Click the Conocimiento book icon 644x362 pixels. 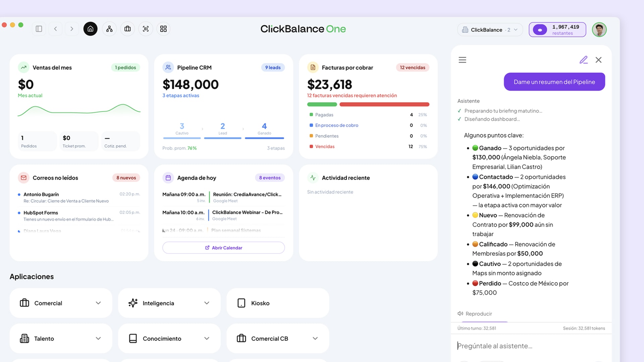click(x=133, y=339)
